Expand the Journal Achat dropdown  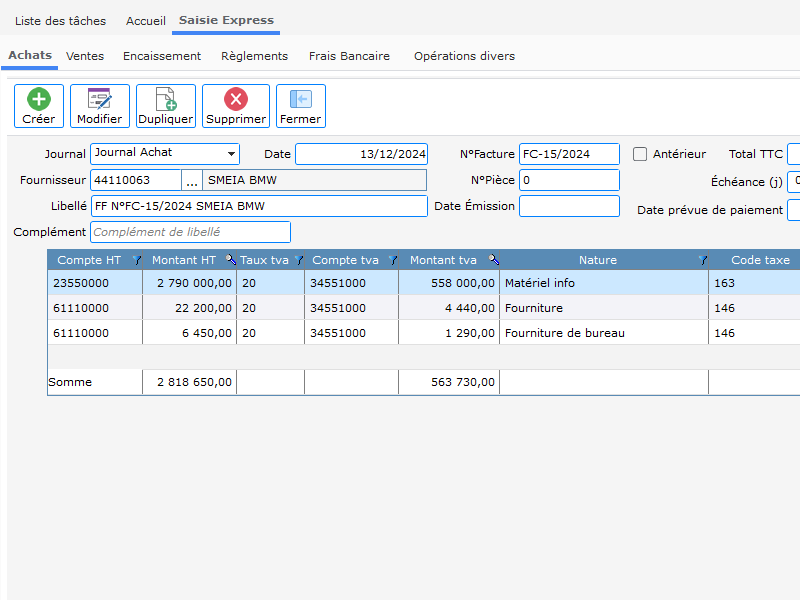click(x=232, y=154)
